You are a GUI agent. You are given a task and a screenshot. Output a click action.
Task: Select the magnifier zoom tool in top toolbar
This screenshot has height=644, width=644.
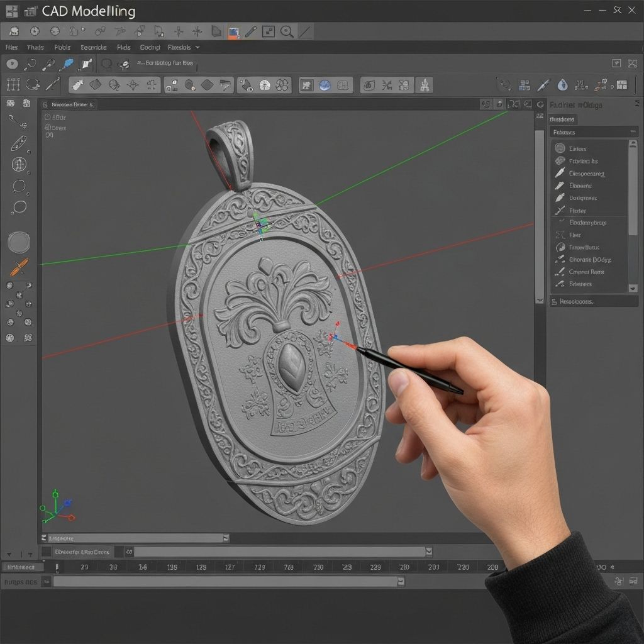tap(287, 31)
